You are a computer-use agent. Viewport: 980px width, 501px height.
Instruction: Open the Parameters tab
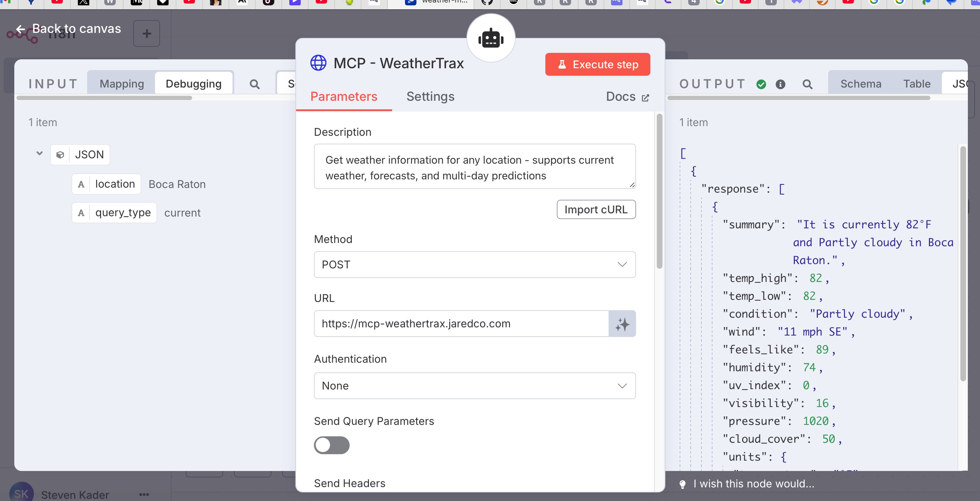[x=344, y=96]
